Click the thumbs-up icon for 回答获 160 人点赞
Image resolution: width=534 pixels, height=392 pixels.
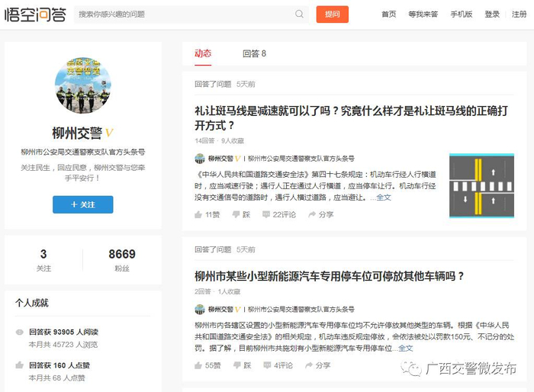pos(19,365)
